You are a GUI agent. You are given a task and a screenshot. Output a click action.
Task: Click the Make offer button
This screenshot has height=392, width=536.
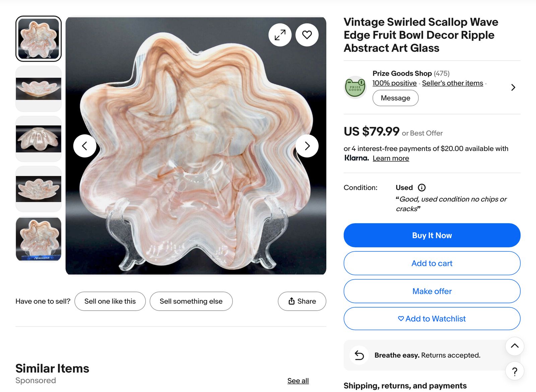(x=432, y=291)
